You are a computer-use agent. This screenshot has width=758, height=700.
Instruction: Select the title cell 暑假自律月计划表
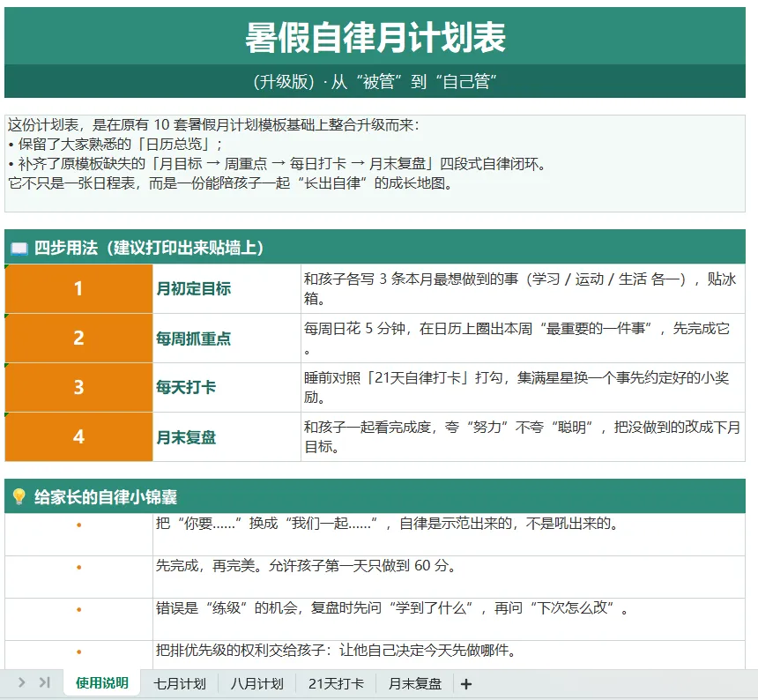pyautogui.click(x=375, y=36)
